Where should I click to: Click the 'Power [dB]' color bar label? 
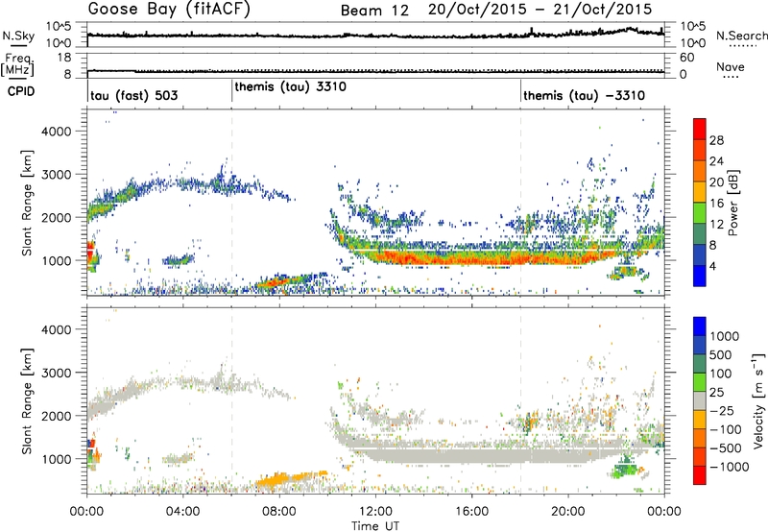(733, 203)
